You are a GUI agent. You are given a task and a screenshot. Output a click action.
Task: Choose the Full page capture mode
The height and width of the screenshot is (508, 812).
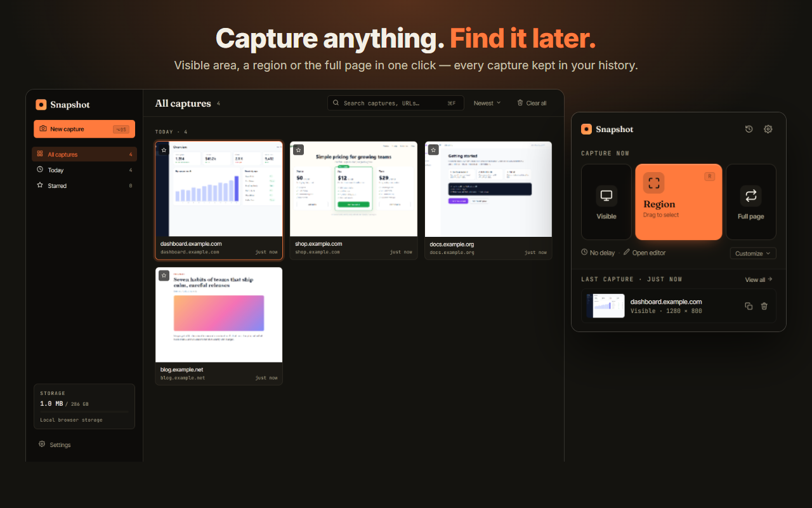click(x=751, y=202)
